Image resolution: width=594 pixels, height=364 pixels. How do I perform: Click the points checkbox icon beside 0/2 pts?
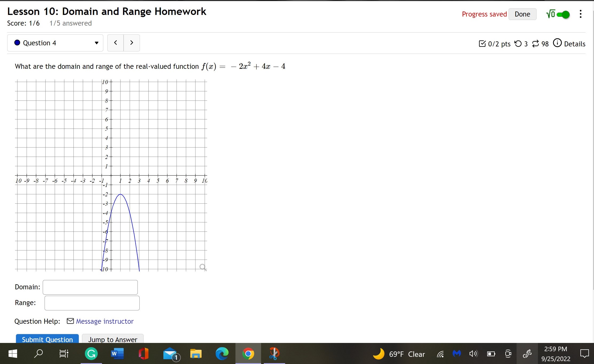(482, 43)
